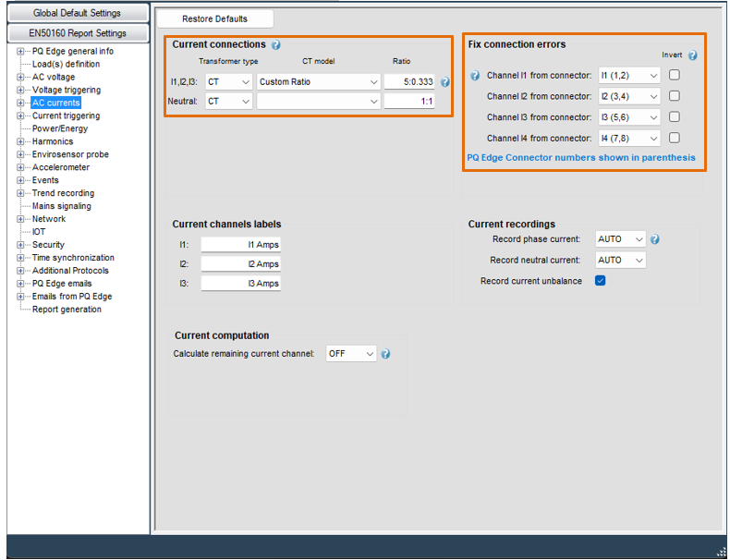Click the I3 channel label field
This screenshot has height=560, width=730.
pyautogui.click(x=240, y=284)
